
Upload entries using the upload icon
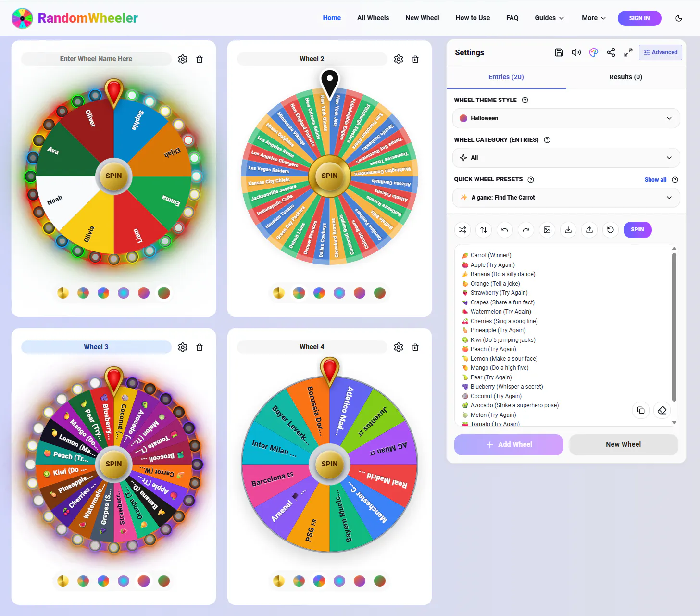coord(589,230)
